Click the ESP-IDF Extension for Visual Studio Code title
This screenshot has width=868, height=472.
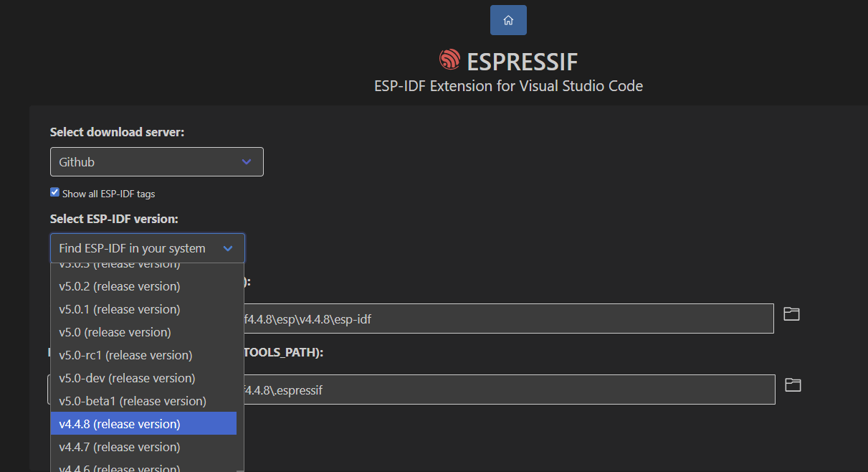point(508,86)
